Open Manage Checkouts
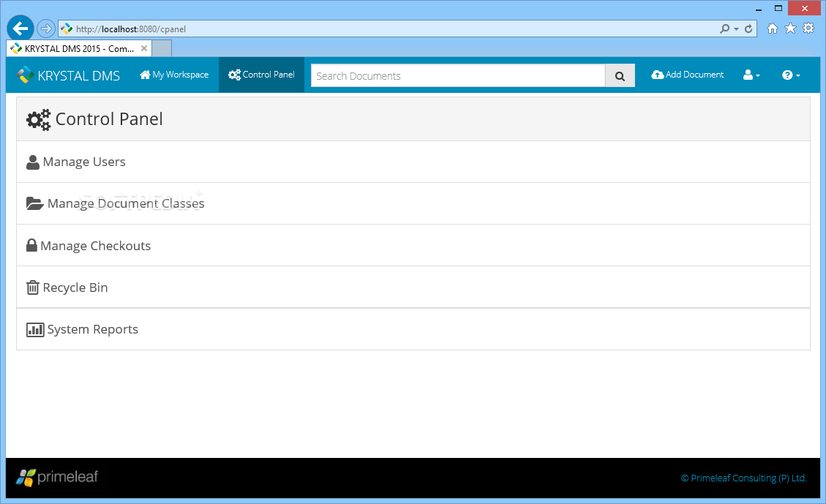826x504 pixels. (413, 246)
